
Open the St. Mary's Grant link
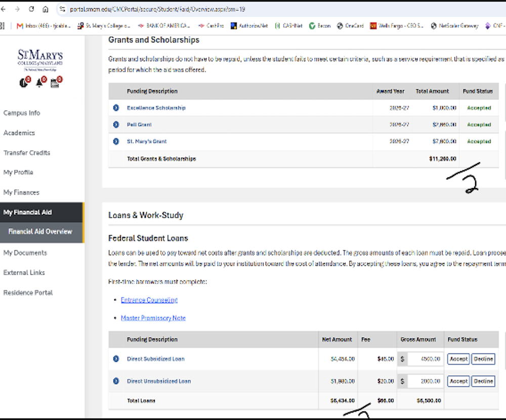(x=147, y=141)
